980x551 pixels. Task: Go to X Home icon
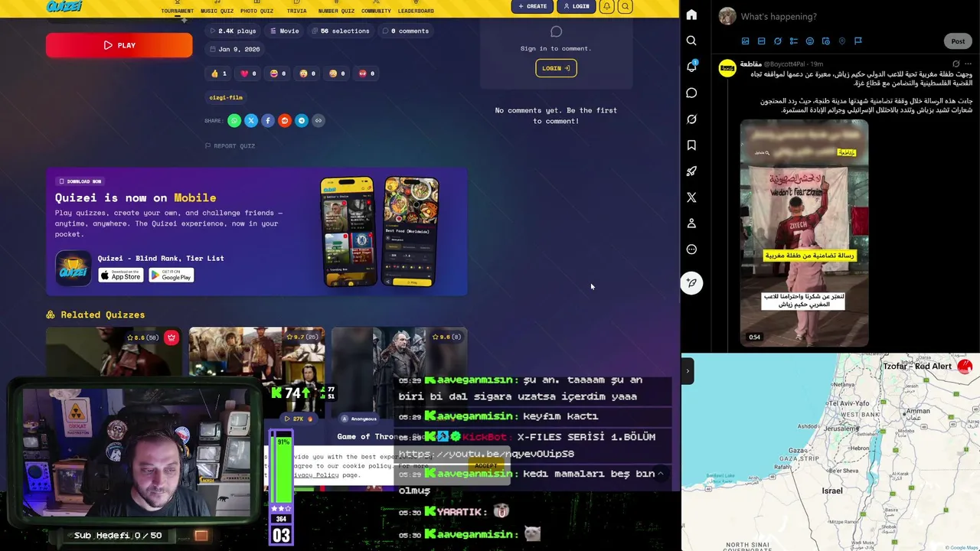coord(691,15)
